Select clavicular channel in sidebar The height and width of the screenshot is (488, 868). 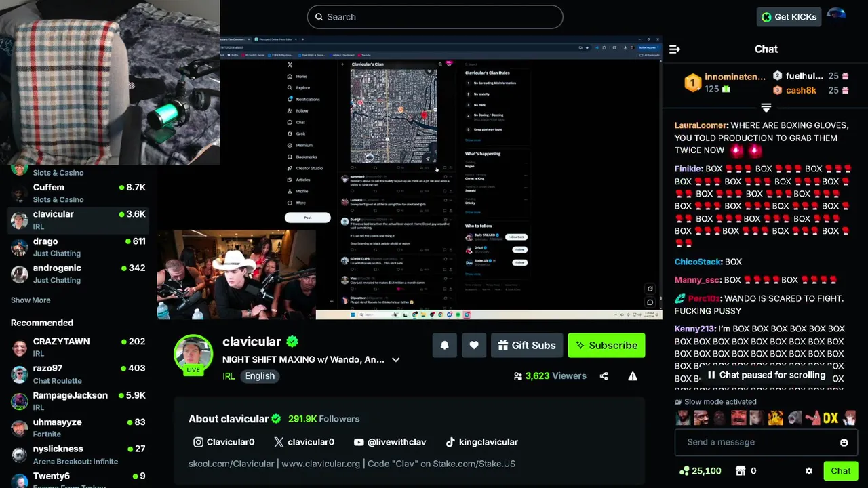point(79,220)
